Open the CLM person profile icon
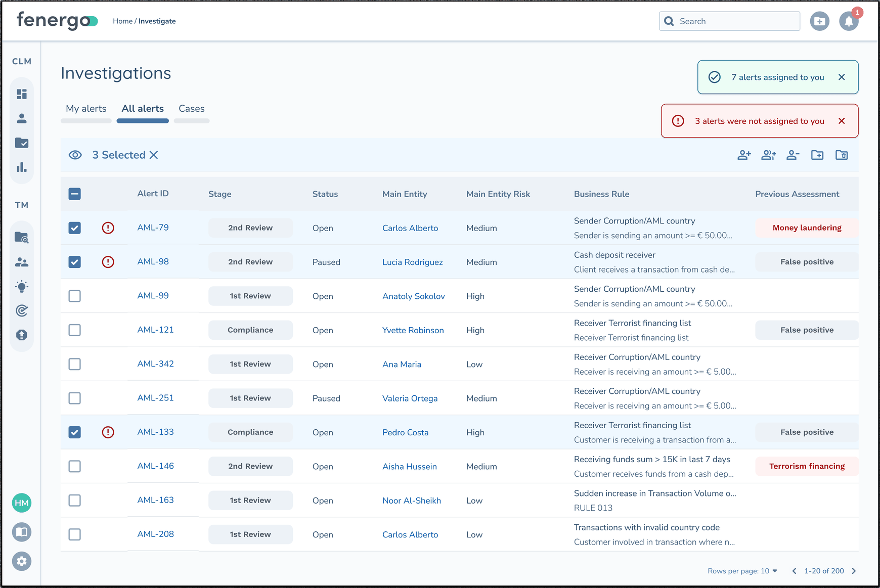 [x=22, y=118]
